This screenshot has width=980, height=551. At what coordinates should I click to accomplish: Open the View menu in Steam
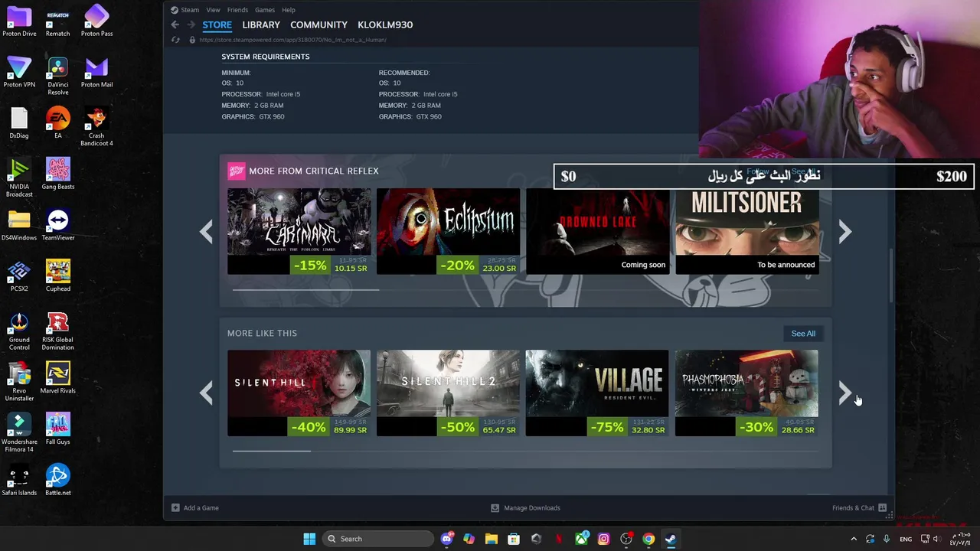[213, 10]
